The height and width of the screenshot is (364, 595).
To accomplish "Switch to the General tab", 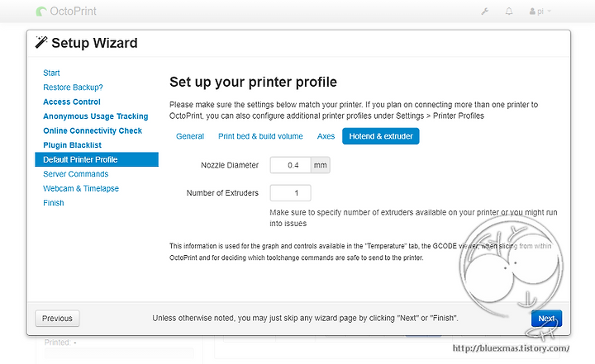I will pos(190,136).
